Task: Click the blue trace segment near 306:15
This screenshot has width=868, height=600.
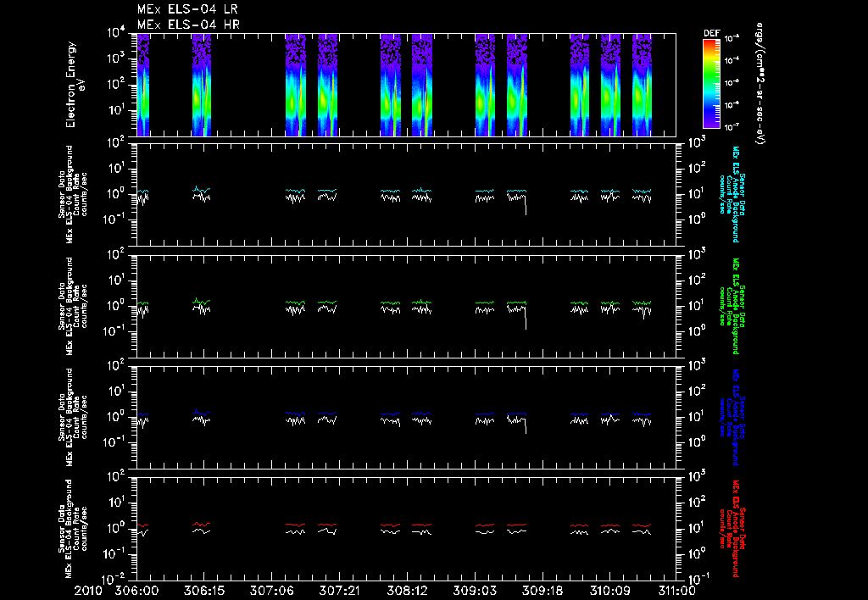Action: (x=202, y=413)
